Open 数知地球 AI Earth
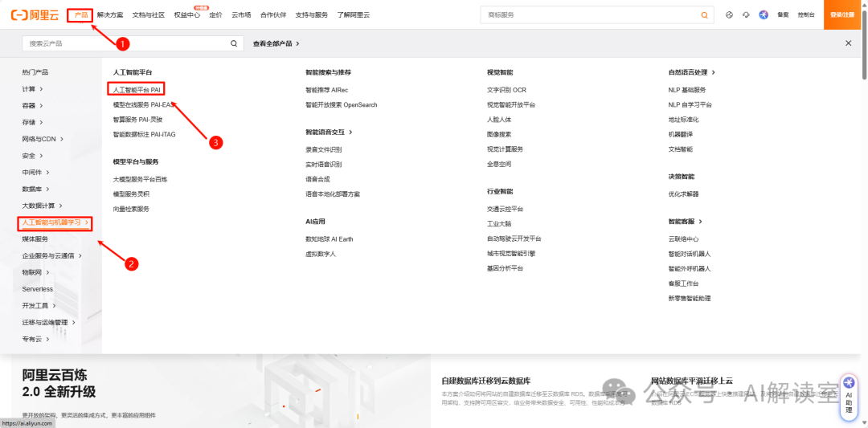Viewport: 868px width, 428px height. pos(330,238)
